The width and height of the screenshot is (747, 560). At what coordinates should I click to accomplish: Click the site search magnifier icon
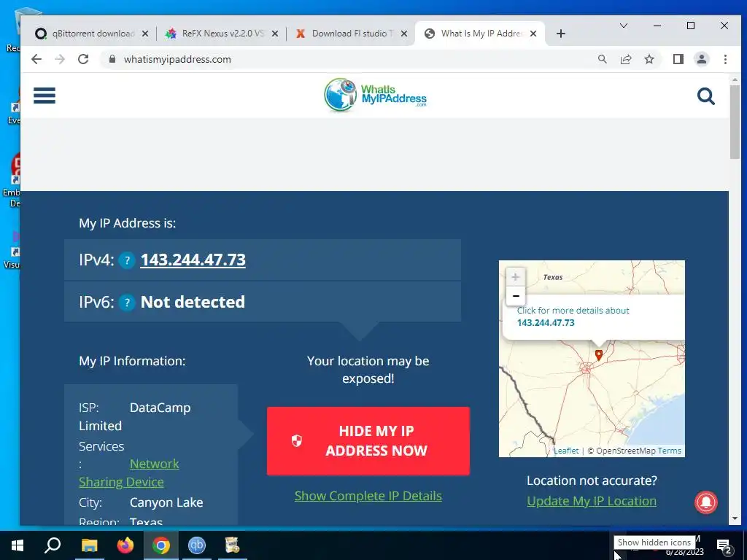point(706,96)
